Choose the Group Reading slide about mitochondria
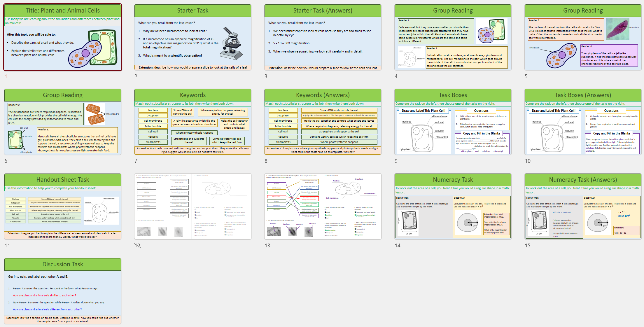 pos(62,122)
